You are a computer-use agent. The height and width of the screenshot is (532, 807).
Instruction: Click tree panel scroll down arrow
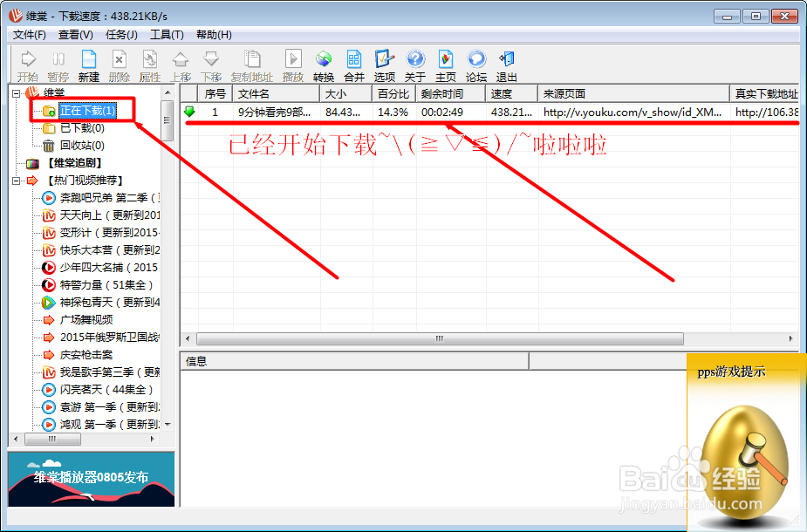168,425
